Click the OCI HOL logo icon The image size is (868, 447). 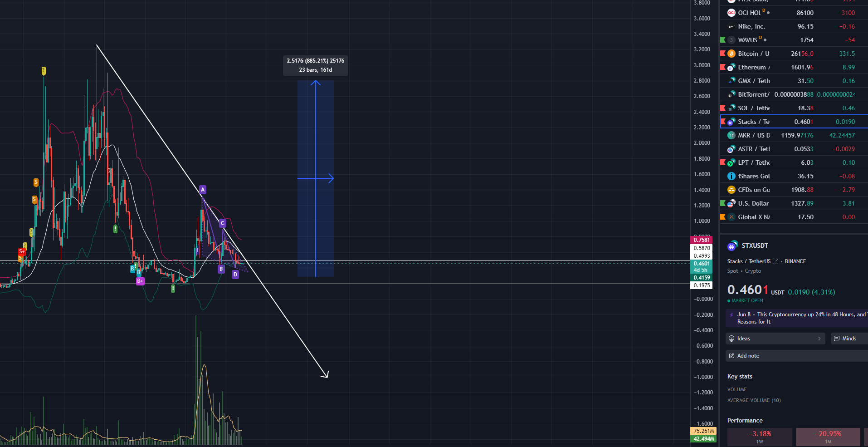click(x=731, y=13)
